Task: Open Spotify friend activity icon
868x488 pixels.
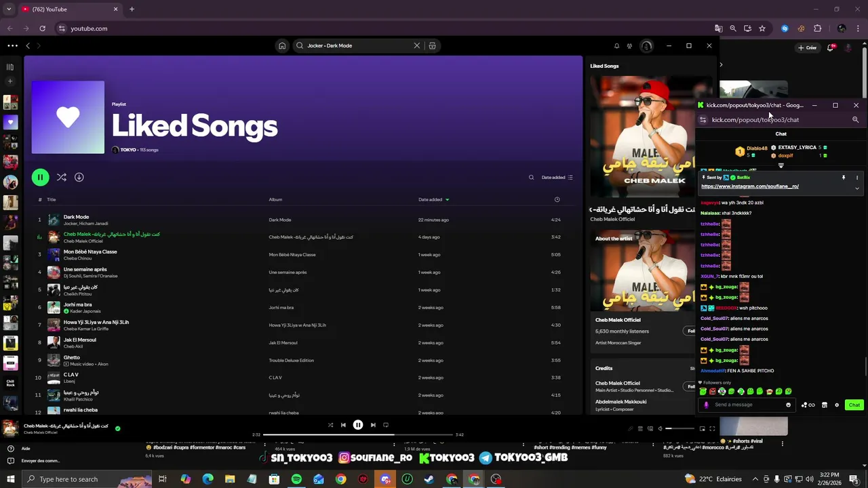Action: [x=629, y=46]
